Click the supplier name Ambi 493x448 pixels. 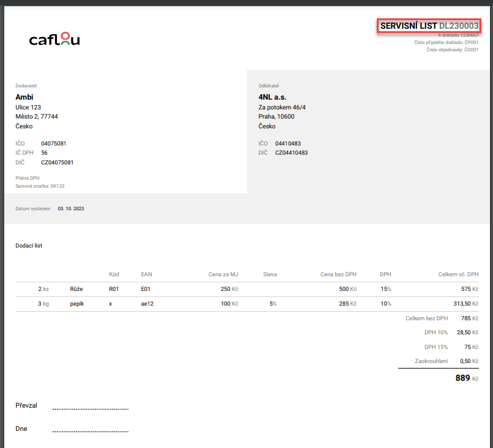pos(24,97)
